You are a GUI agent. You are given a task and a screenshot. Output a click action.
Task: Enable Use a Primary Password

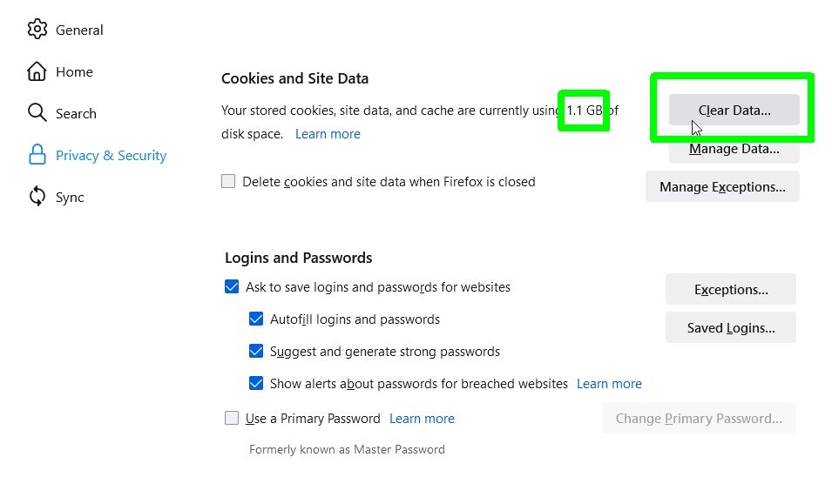(232, 418)
